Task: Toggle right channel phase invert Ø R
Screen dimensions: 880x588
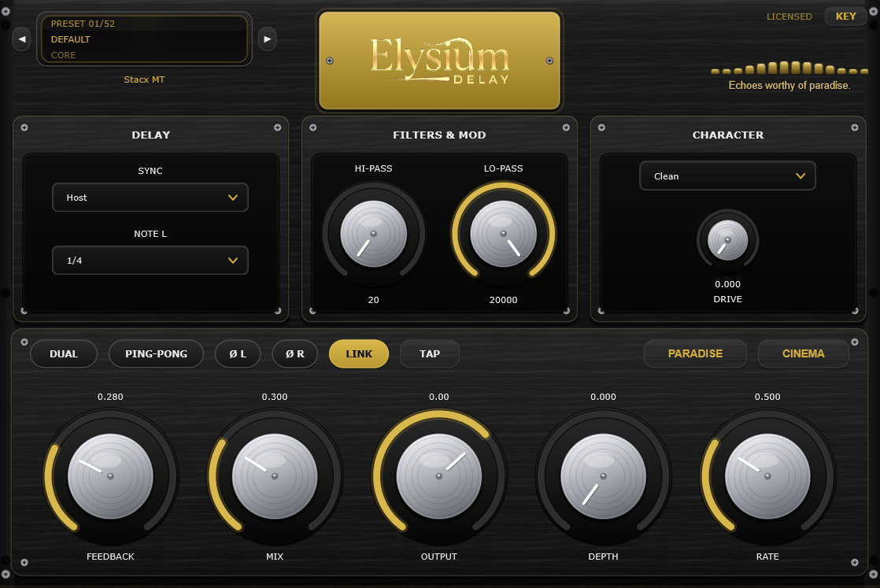Action: tap(294, 354)
